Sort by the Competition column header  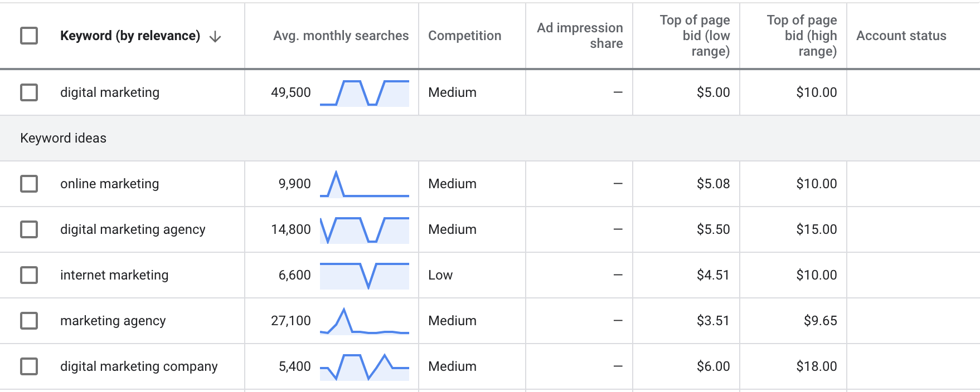tap(464, 36)
